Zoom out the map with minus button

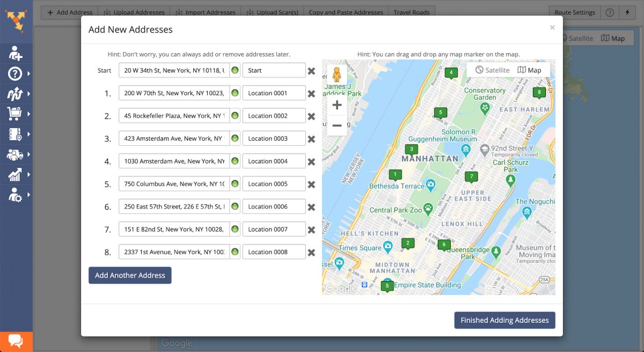click(337, 126)
